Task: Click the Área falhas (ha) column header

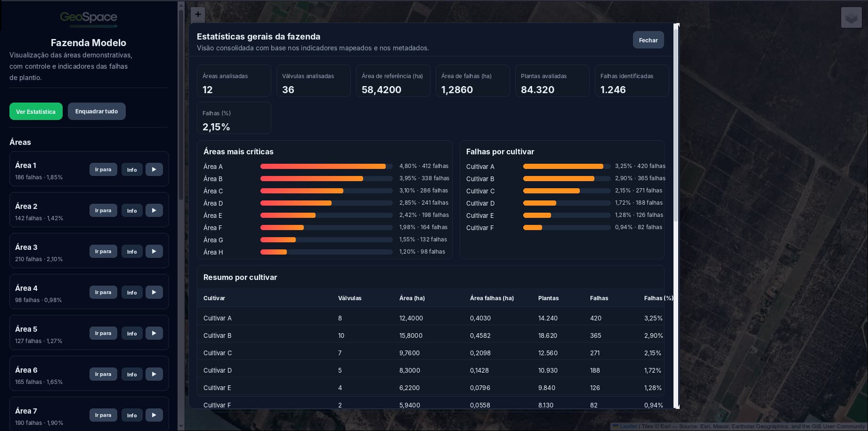Action: pos(492,298)
